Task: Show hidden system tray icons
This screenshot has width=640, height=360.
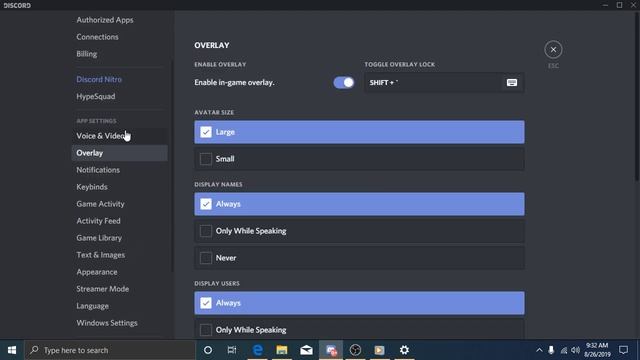Action: point(539,350)
